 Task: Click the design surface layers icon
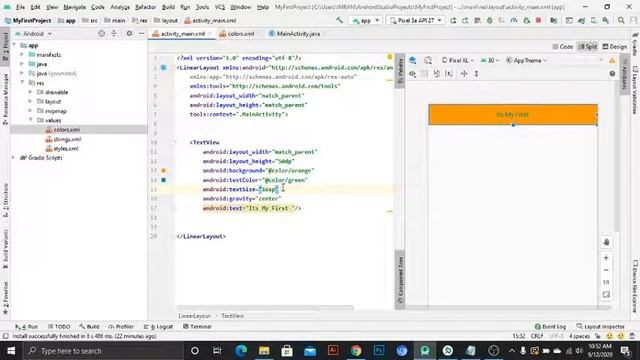413,60
